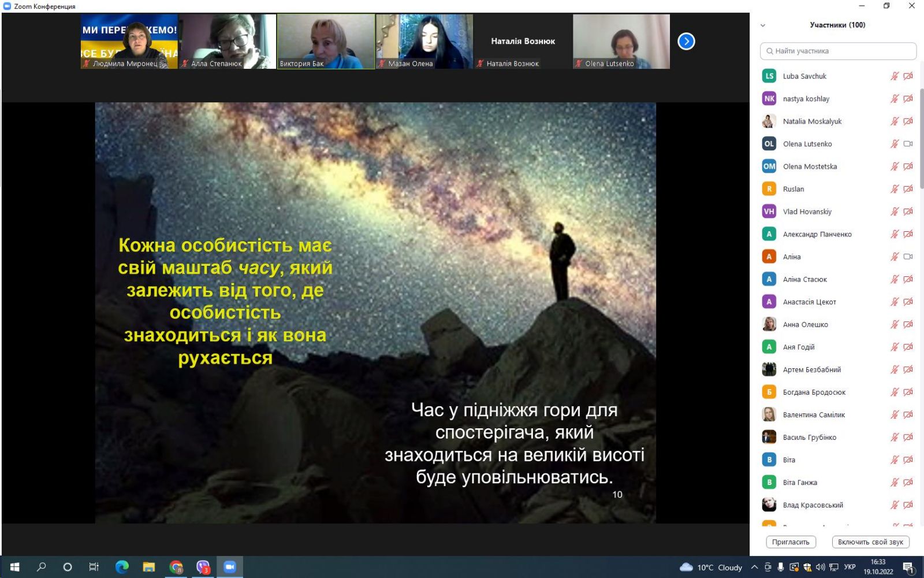Viewport: 924px width, 578px height.
Task: Show hidden system tray icons
Action: (754, 567)
